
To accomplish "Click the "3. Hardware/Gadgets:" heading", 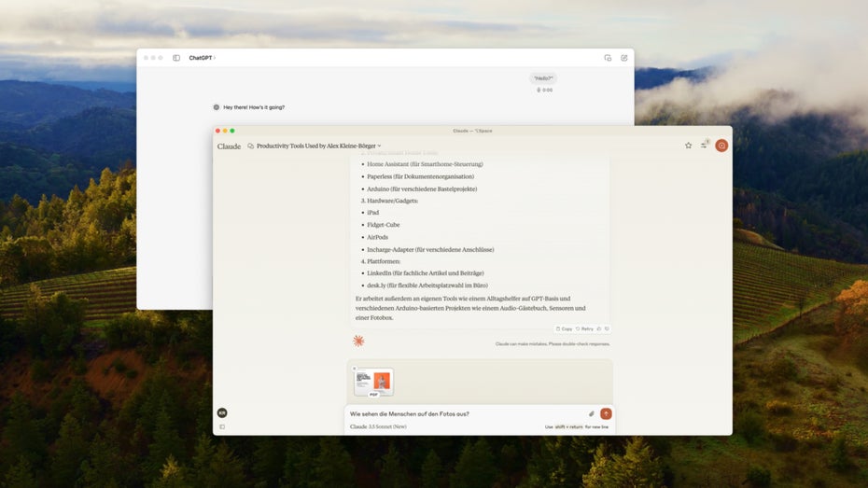I will [390, 201].
